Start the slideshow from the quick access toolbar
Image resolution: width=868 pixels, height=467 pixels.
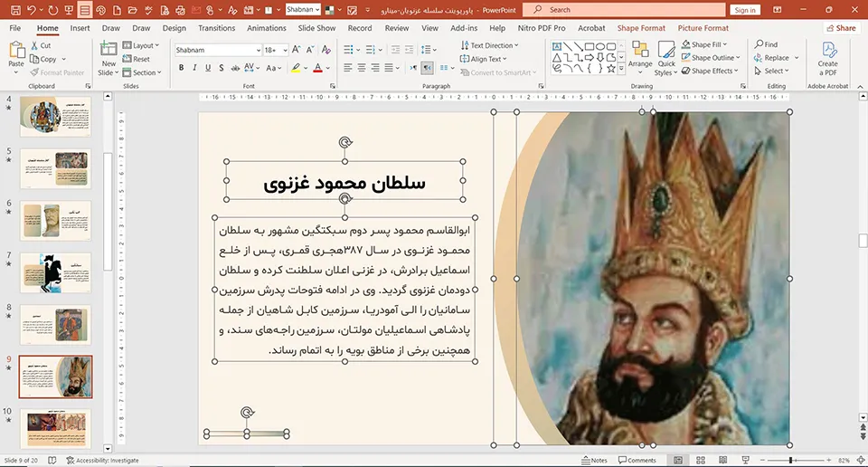pos(69,10)
